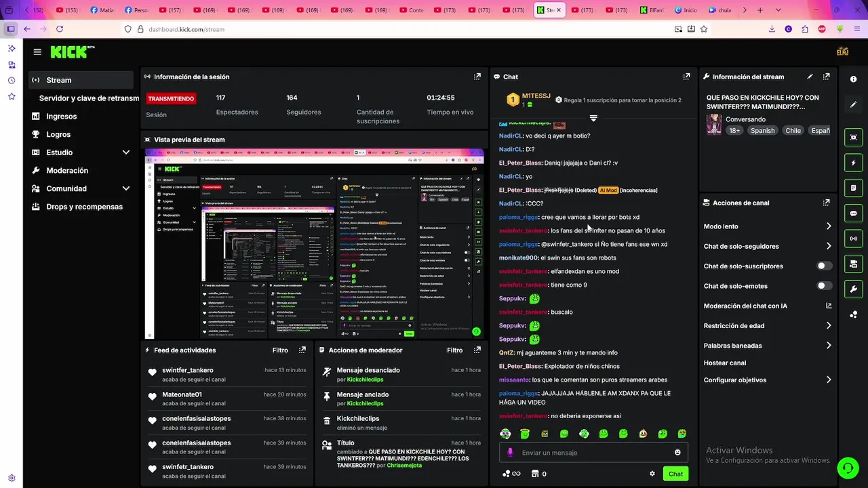Viewport: 868px width, 488px height.
Task: Click the Enviar un mensaje field
Action: [593, 453]
